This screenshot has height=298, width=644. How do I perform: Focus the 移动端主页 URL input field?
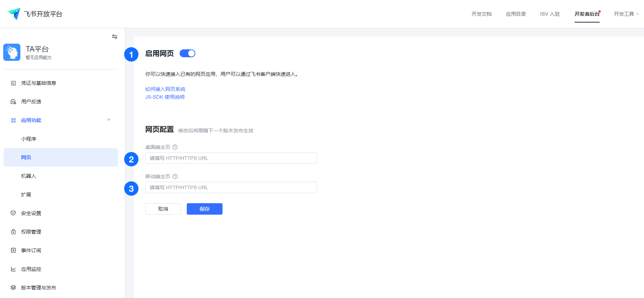coord(231,187)
